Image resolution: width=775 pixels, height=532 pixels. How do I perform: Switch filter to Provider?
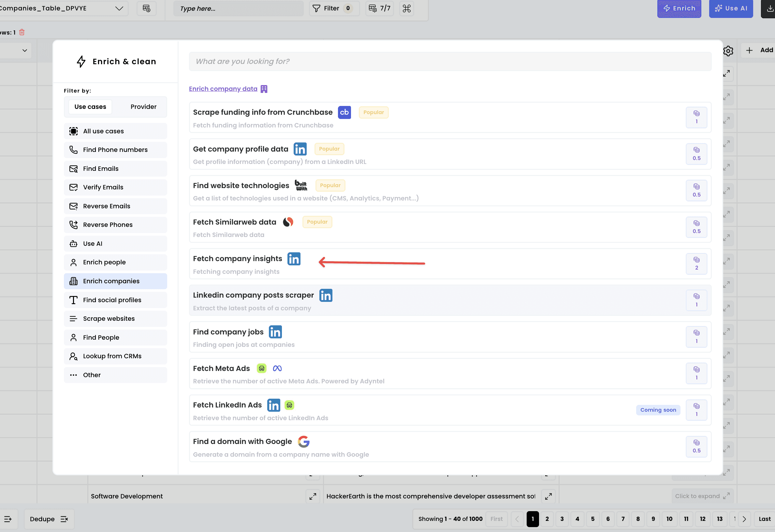click(x=143, y=107)
